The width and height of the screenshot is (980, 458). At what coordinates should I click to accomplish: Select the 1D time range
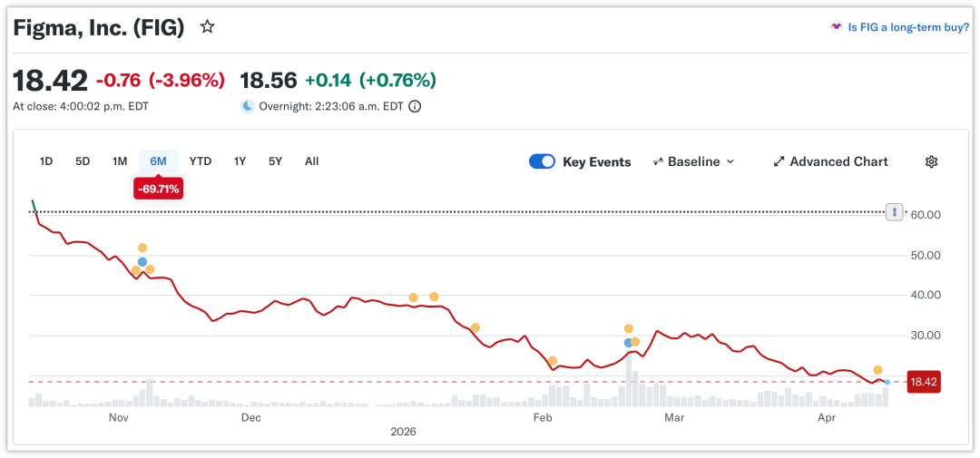coord(46,161)
